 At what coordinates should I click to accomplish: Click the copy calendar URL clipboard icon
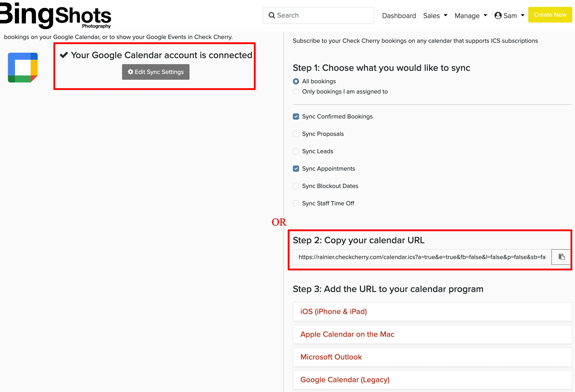[561, 257]
